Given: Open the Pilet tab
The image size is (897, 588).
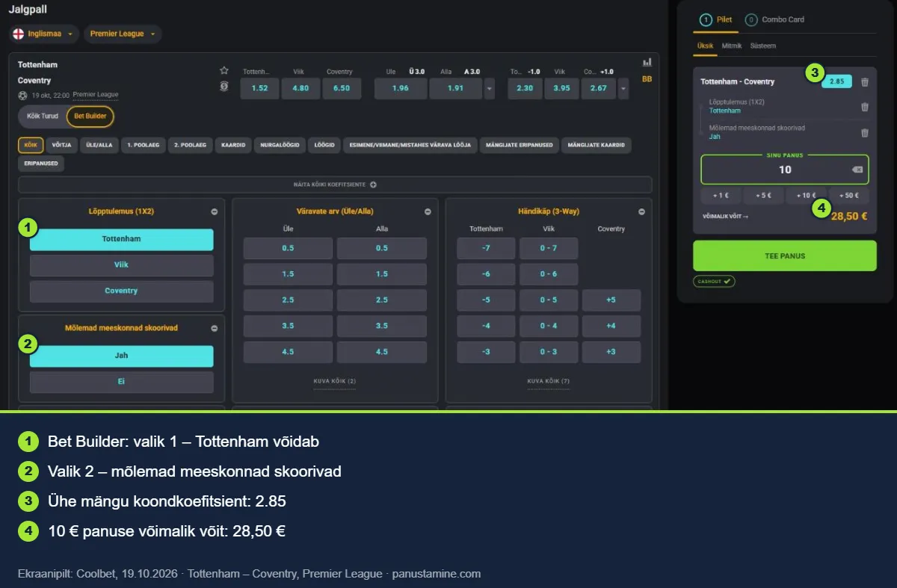Looking at the screenshot, I should pyautogui.click(x=716, y=20).
